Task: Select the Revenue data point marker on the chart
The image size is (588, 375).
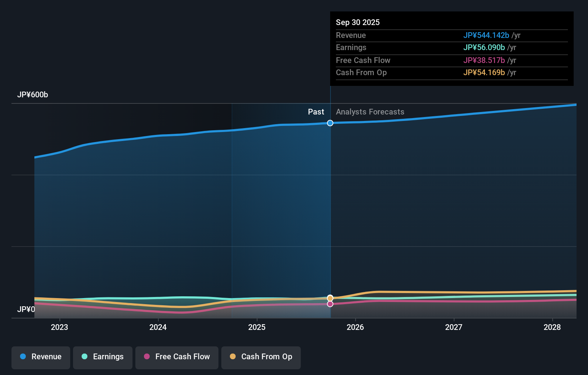Action: pyautogui.click(x=330, y=123)
